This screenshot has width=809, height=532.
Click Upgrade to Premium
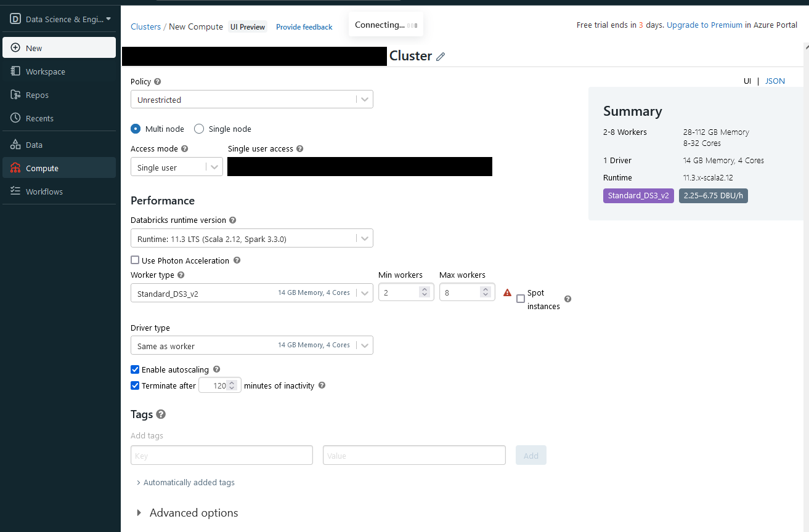(704, 25)
